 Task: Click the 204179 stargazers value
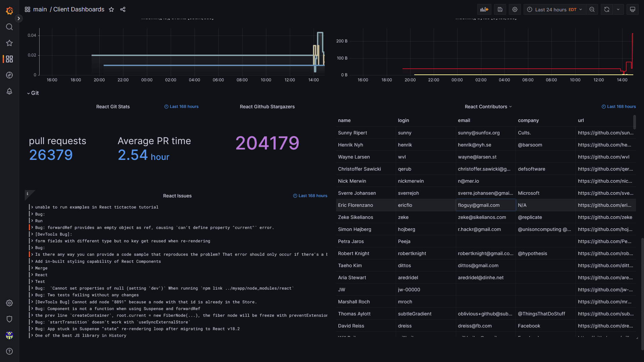point(267,143)
